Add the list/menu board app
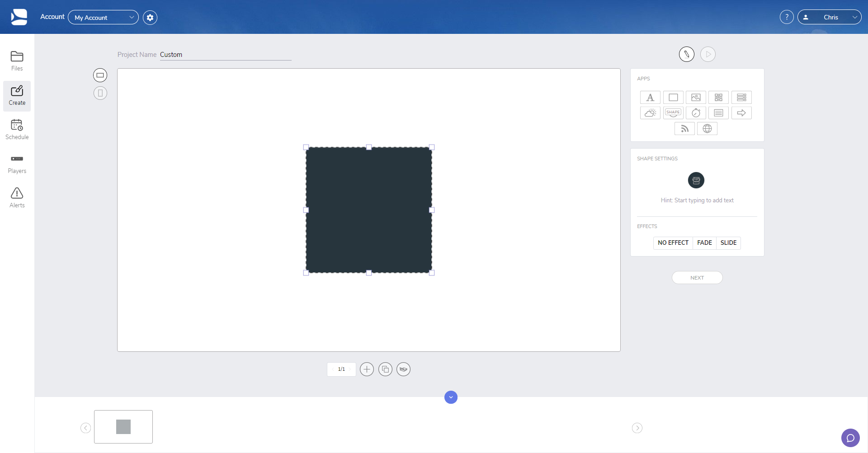Screen dimensions: 868x453 [x=741, y=98]
